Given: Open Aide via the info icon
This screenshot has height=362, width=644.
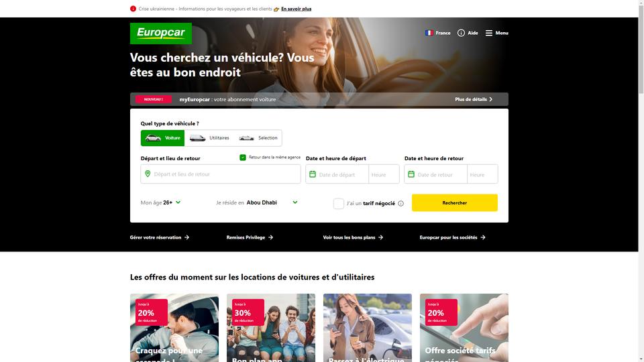Looking at the screenshot, I should 462,33.
